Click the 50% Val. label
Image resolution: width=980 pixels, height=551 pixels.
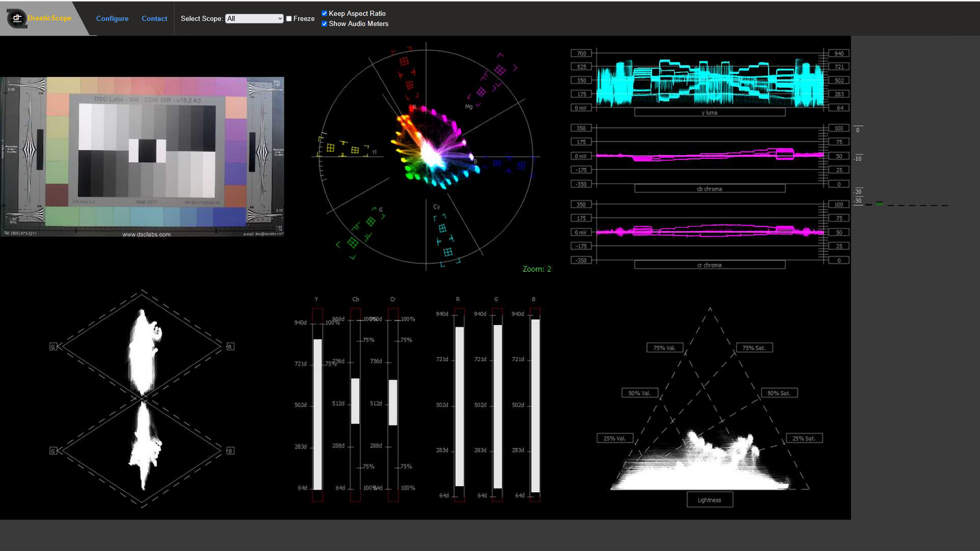click(x=640, y=393)
